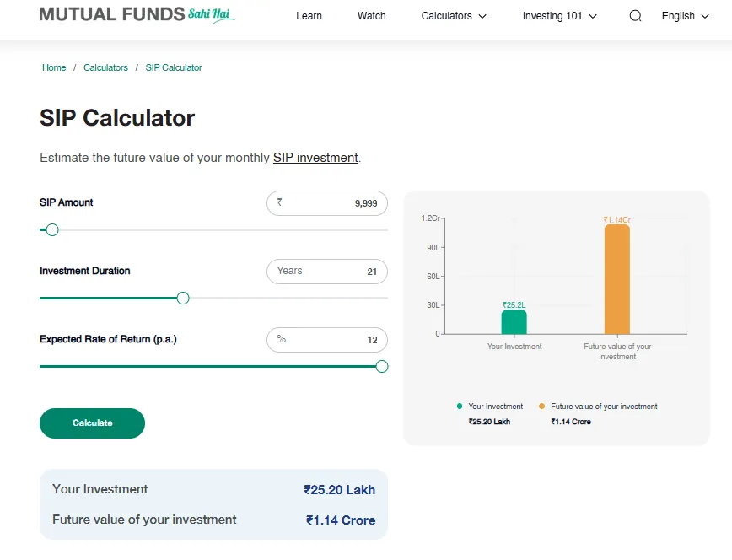
Task: Open Calculators breadcrumb link
Action: [105, 67]
